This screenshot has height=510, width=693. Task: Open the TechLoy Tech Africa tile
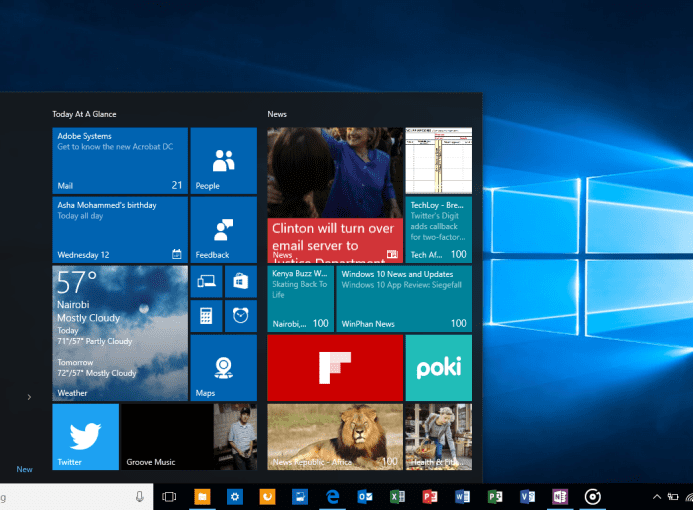coord(439,230)
